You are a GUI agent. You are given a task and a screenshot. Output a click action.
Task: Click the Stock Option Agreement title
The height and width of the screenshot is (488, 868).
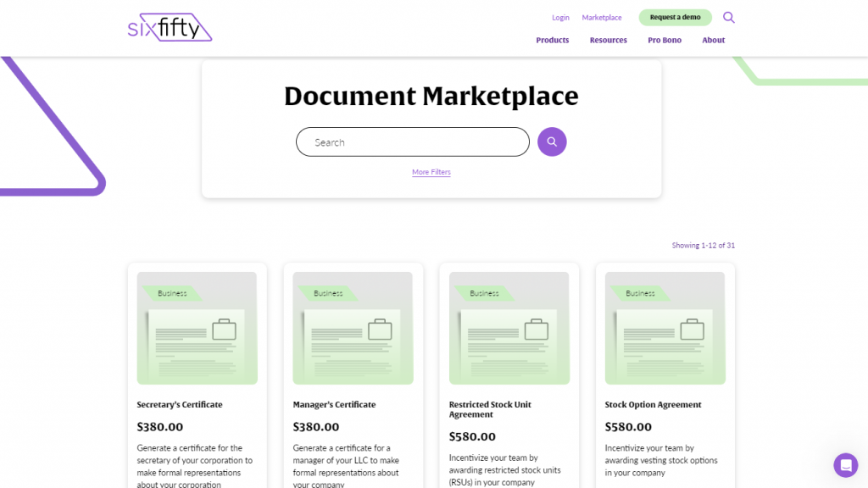pyautogui.click(x=653, y=404)
